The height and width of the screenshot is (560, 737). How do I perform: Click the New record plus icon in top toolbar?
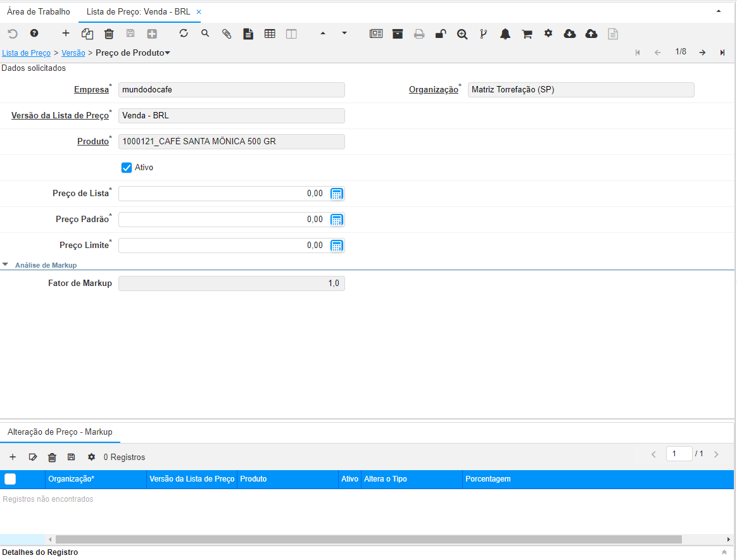click(66, 34)
